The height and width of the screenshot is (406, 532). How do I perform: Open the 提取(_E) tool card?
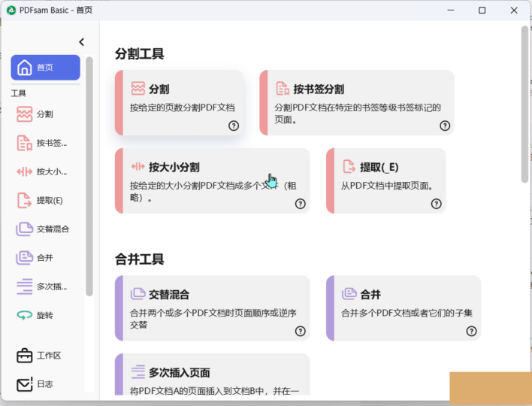[385, 180]
